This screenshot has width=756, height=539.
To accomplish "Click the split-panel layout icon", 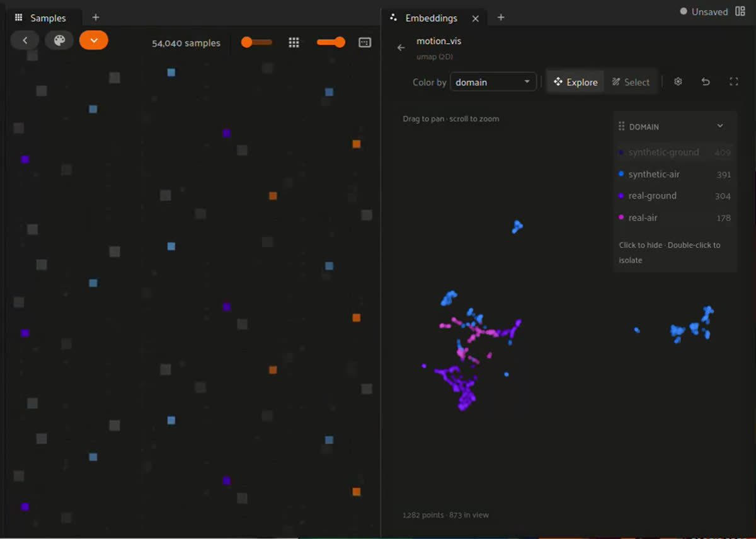I will pos(740,11).
